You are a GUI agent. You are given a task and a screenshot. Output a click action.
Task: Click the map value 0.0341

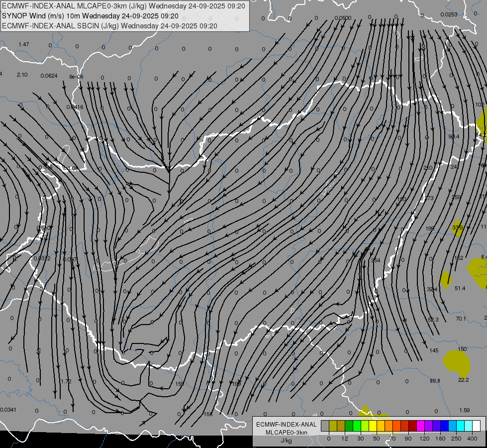pyautogui.click(x=8, y=410)
